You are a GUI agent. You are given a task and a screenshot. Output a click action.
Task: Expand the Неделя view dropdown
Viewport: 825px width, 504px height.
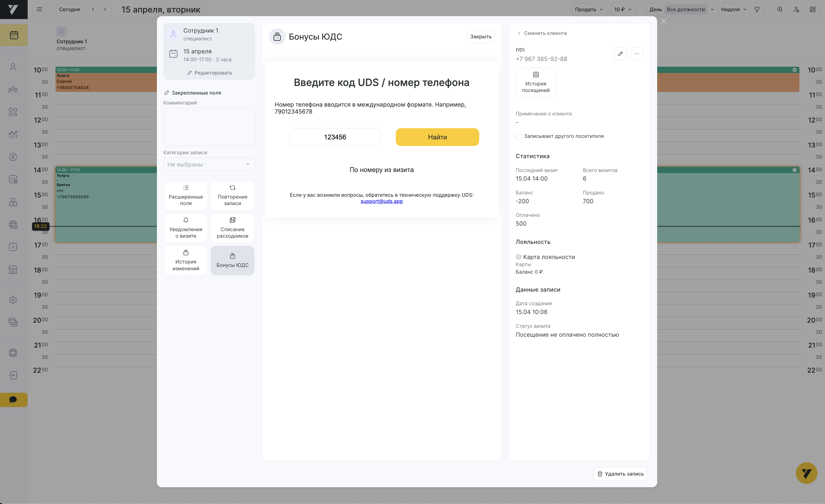734,9
